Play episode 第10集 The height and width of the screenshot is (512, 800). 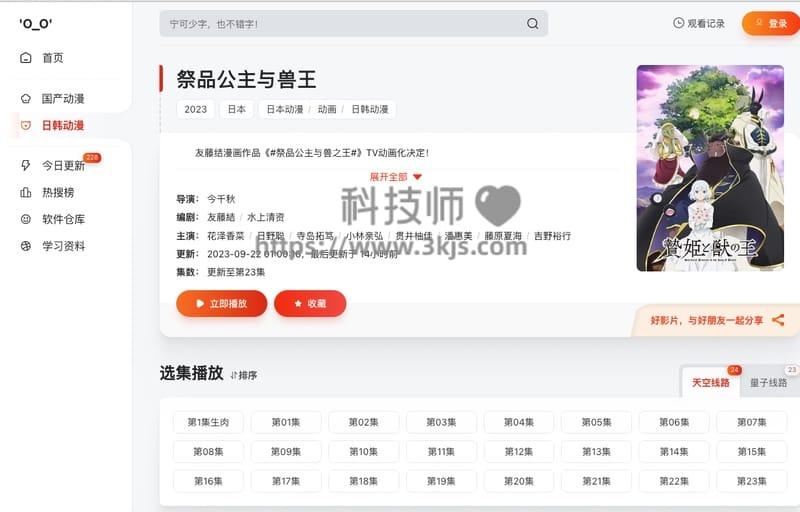(x=363, y=452)
